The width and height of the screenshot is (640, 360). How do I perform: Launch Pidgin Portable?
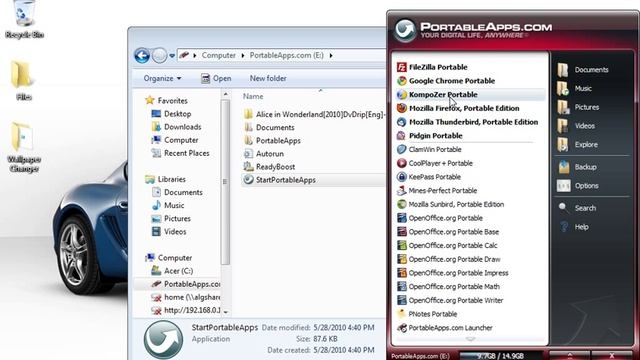coord(429,136)
